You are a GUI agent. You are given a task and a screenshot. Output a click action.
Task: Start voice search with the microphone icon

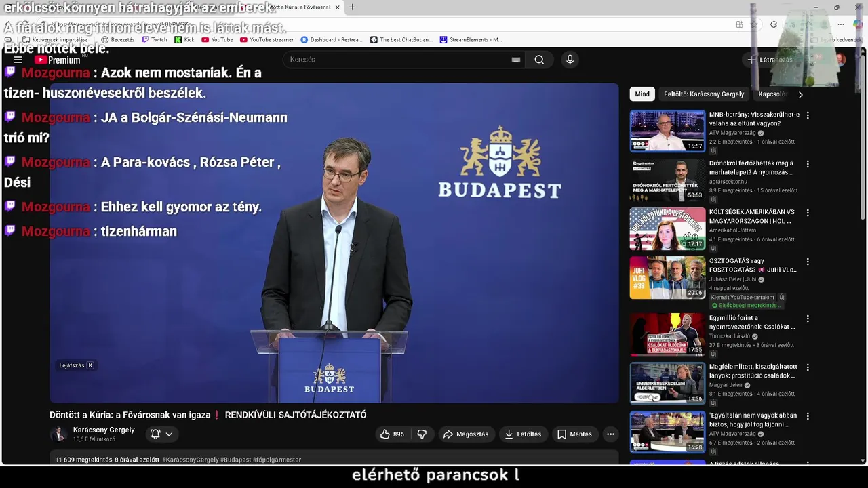(x=570, y=60)
